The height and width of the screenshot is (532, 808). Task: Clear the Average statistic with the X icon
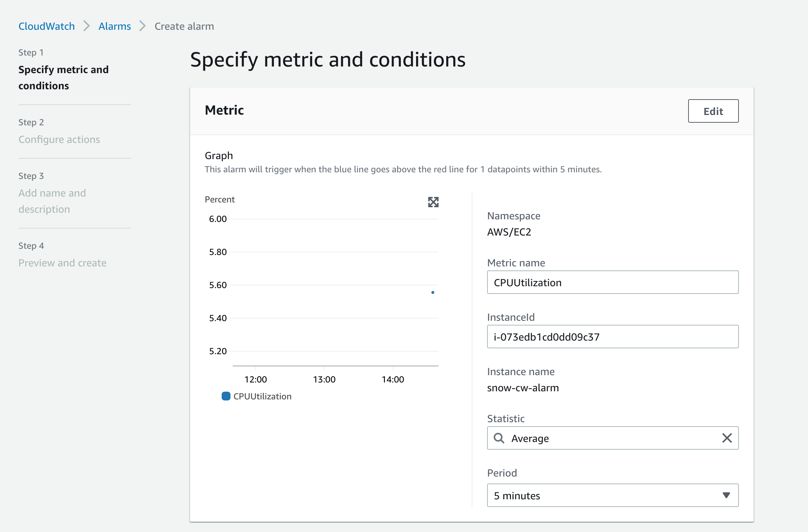(727, 438)
